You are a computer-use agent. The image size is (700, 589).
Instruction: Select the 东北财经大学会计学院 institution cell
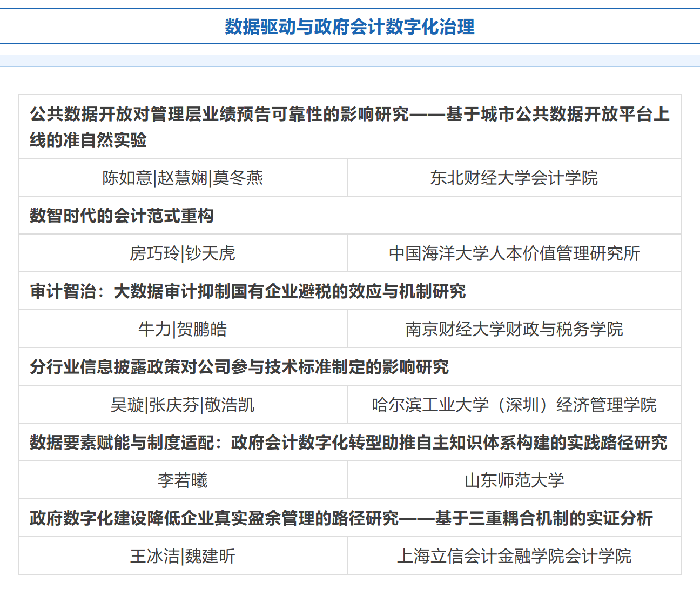click(x=514, y=178)
